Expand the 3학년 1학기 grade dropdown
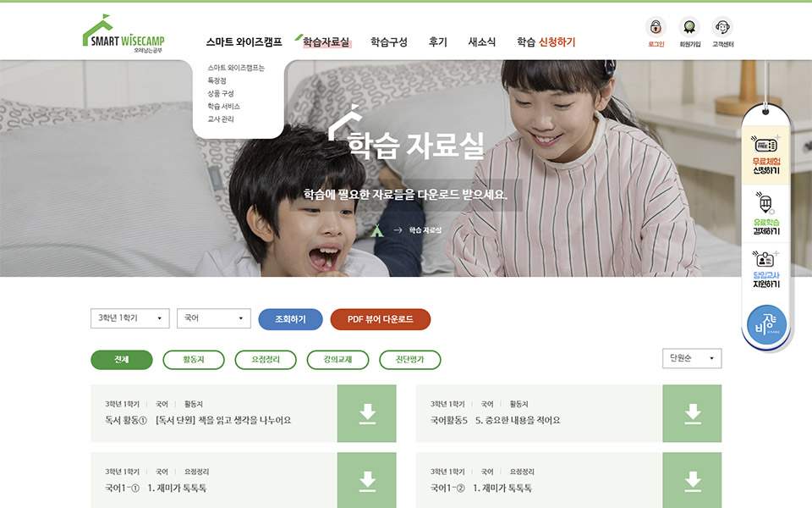This screenshot has height=508, width=812. coord(130,318)
